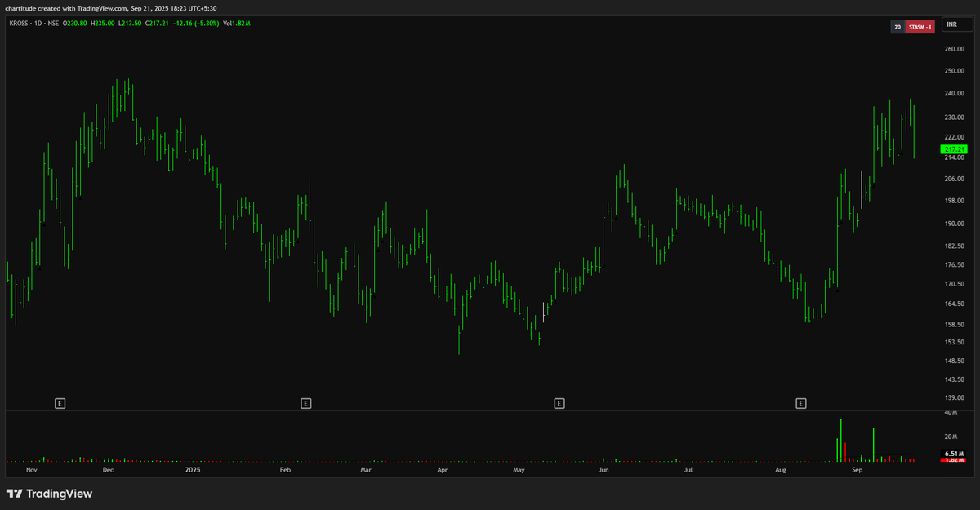The height and width of the screenshot is (510, 980).
Task: Click the KROSS symbol name in legend
Action: [18, 24]
